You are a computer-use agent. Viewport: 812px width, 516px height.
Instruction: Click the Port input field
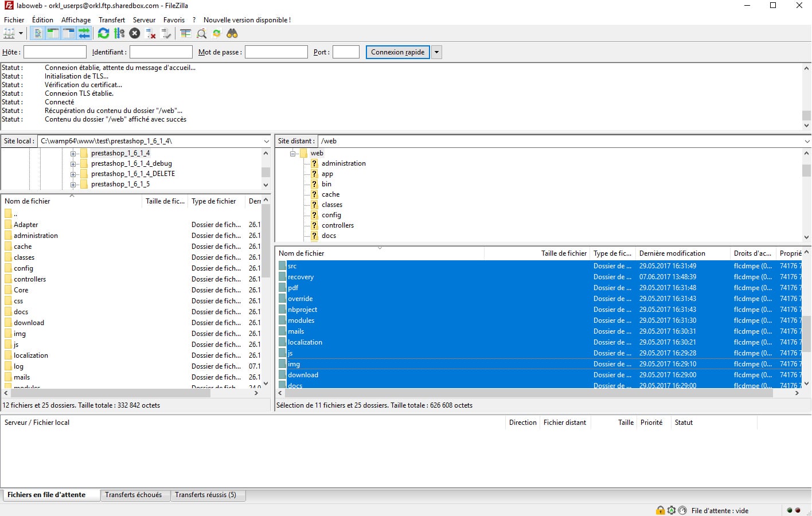coord(346,52)
